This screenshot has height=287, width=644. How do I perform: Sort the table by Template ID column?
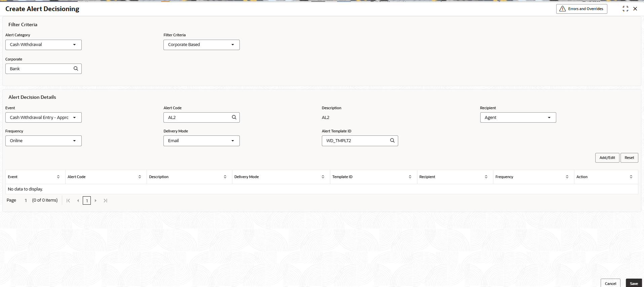(410, 177)
